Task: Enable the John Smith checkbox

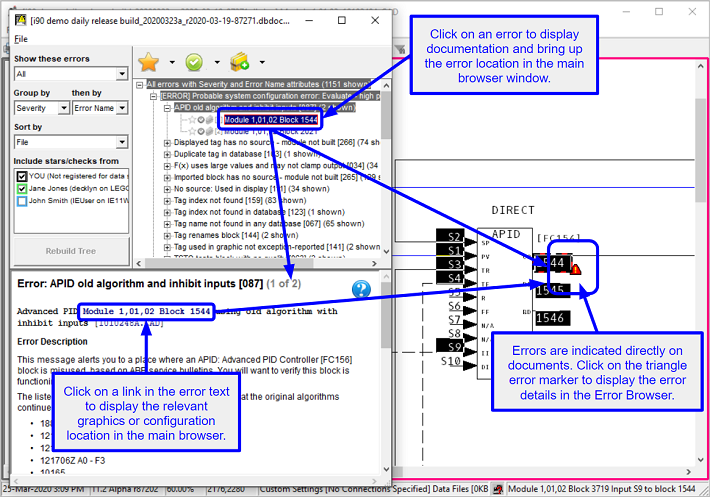Action: tap(22, 200)
